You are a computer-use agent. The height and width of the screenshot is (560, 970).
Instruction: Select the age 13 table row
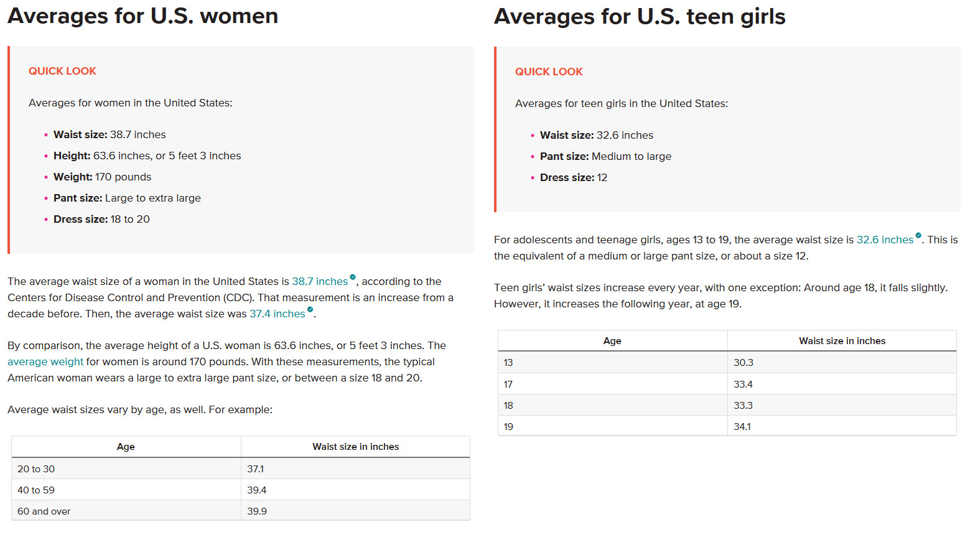click(727, 362)
